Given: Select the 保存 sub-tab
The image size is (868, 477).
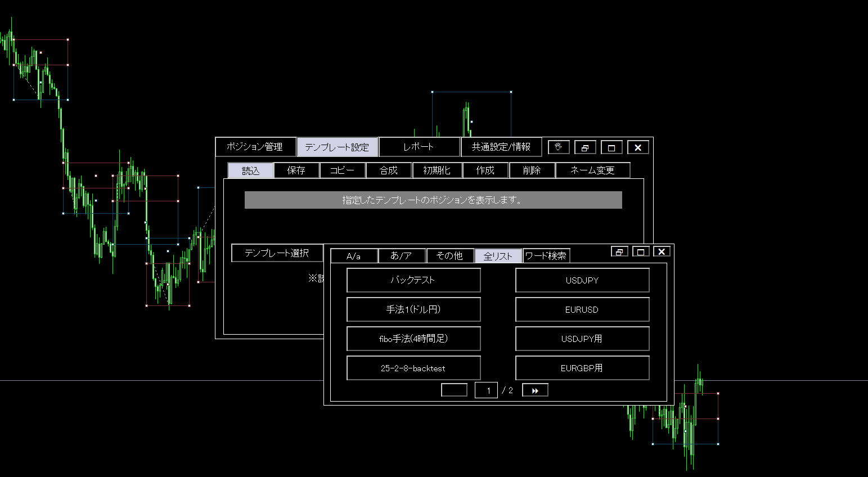Looking at the screenshot, I should (x=296, y=170).
